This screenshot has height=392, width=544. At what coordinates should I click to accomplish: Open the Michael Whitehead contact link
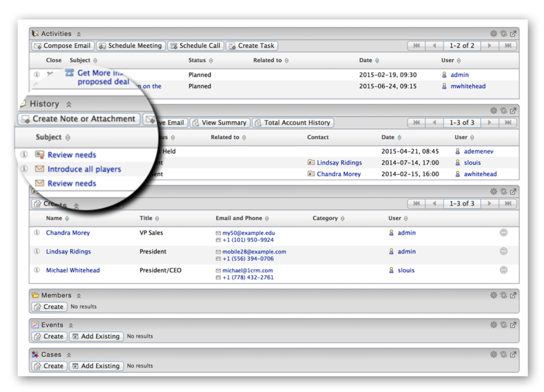coord(73,270)
